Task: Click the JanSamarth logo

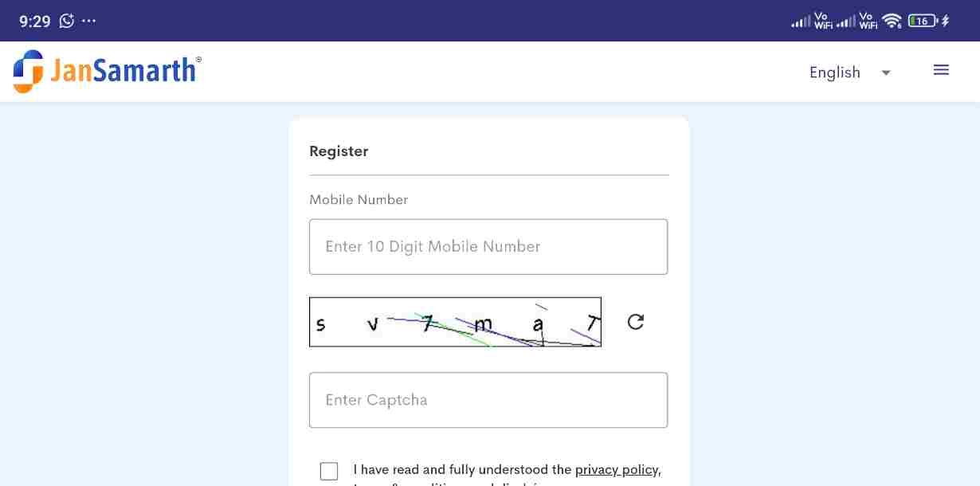Action: [107, 71]
